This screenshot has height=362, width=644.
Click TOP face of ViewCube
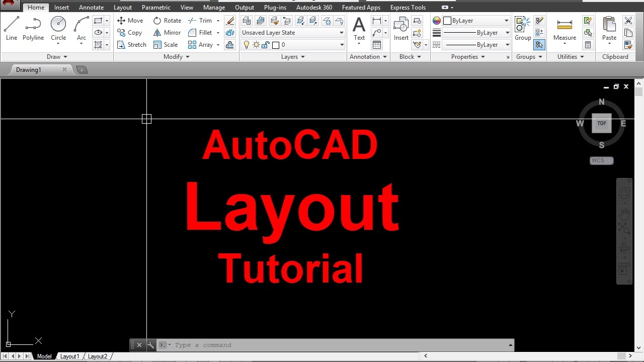pyautogui.click(x=602, y=123)
